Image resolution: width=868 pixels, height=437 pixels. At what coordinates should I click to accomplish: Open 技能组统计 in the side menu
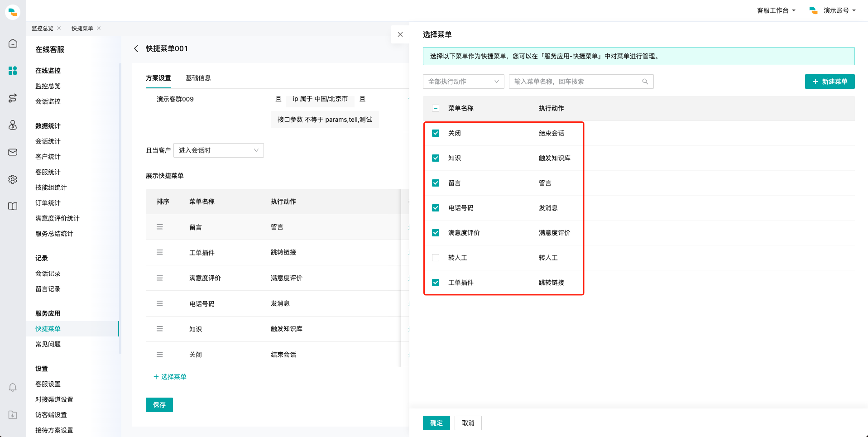pos(51,187)
